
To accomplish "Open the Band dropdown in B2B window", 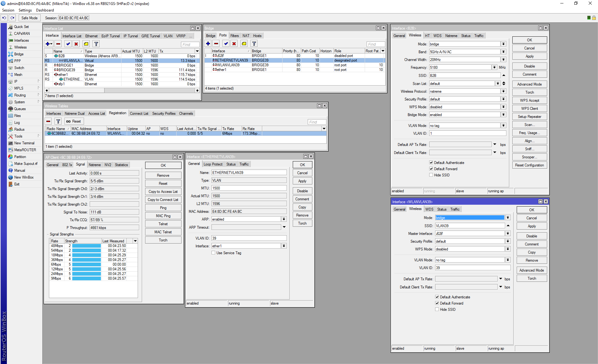I will coord(503,52).
